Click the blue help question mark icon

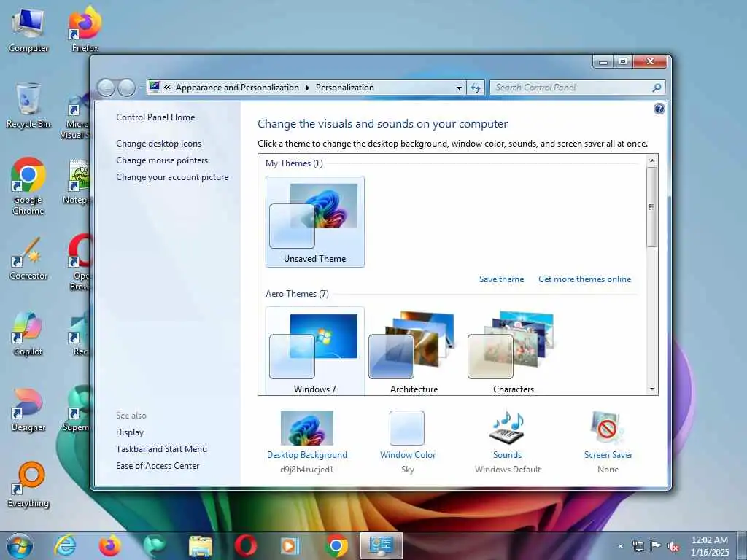click(659, 109)
